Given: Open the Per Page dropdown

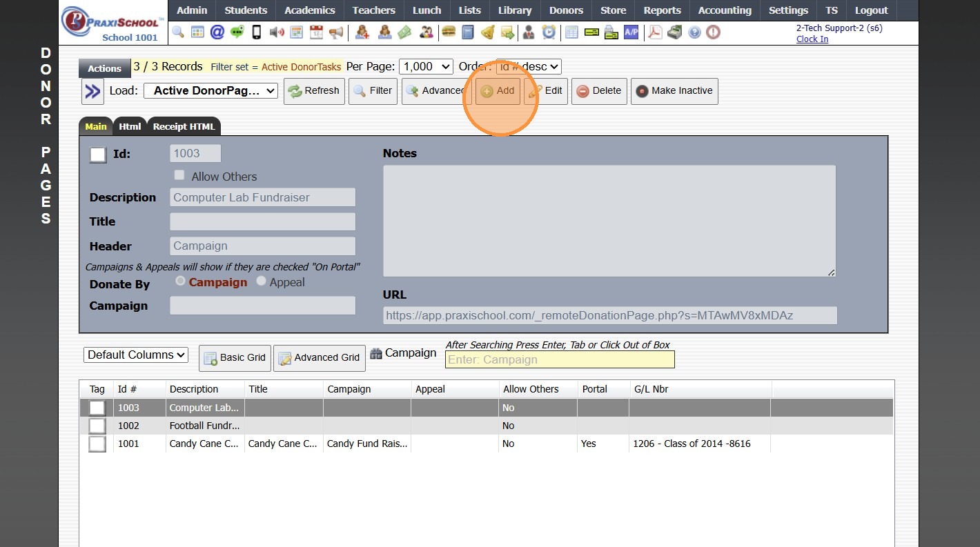Looking at the screenshot, I should (426, 66).
